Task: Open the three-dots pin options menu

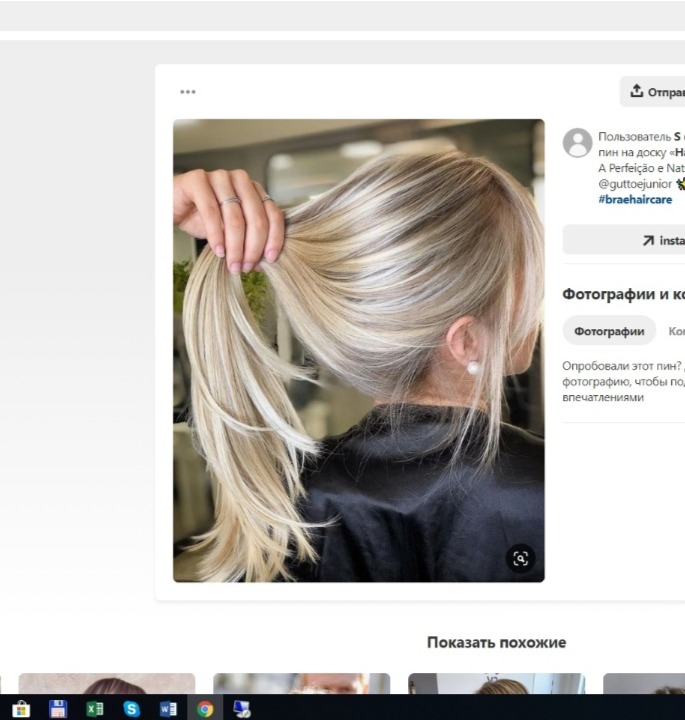Action: coord(188,92)
